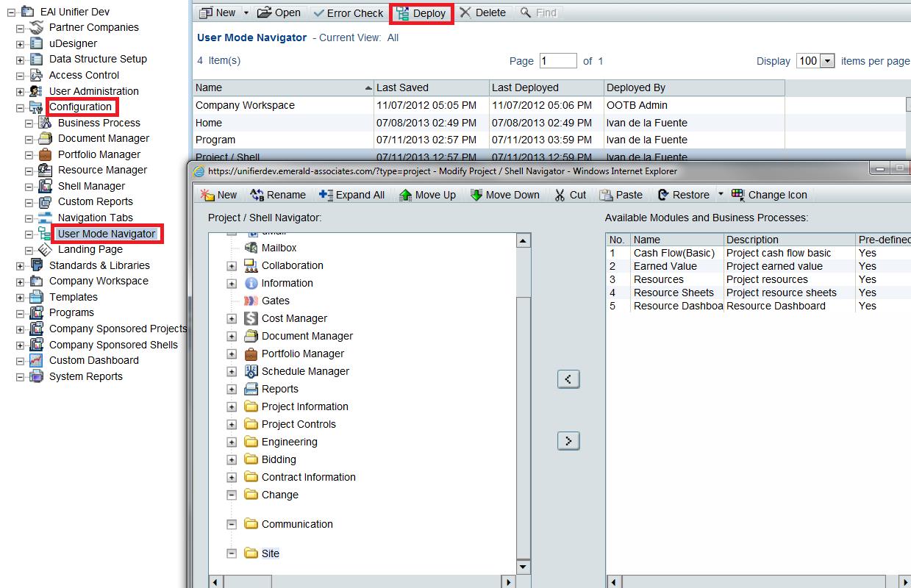
Task: Open the Restore dropdown arrow
Action: [721, 195]
